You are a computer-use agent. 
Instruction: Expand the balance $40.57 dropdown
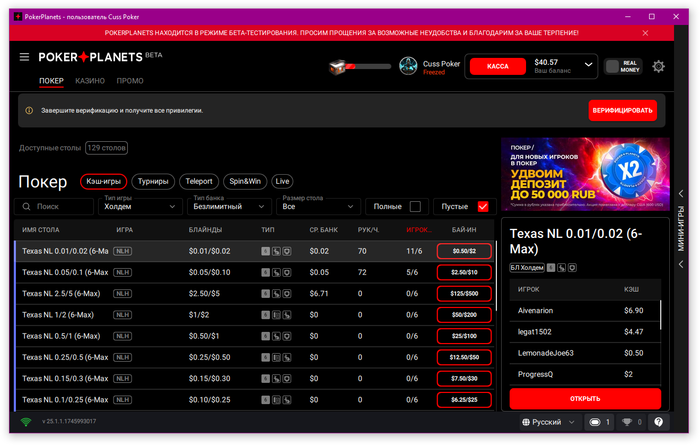click(588, 65)
